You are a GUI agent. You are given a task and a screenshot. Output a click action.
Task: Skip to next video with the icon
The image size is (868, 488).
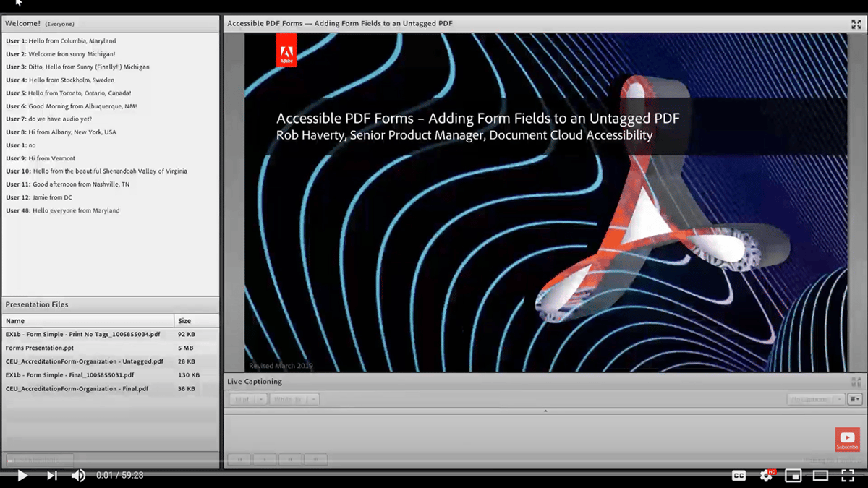tap(50, 476)
